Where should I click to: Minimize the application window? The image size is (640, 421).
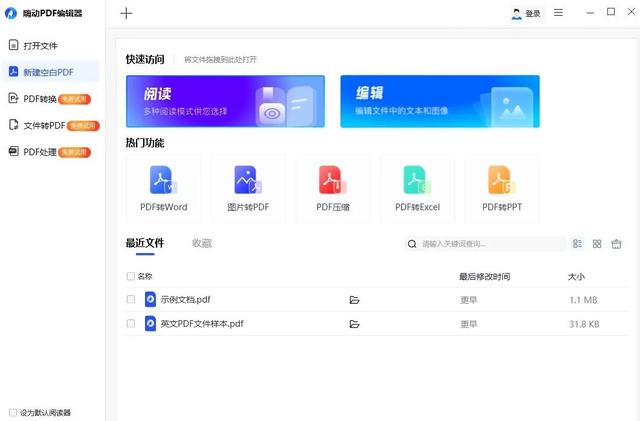click(x=590, y=13)
